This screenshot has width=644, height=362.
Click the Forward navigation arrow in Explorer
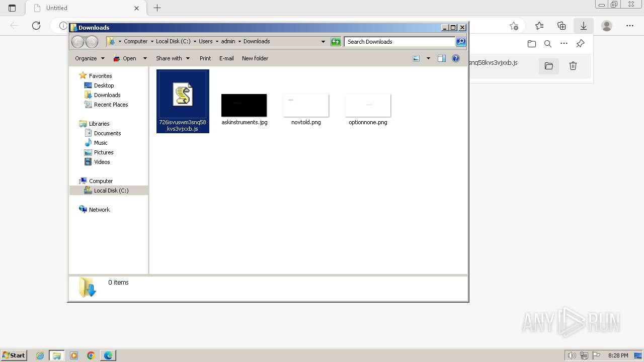(x=92, y=42)
